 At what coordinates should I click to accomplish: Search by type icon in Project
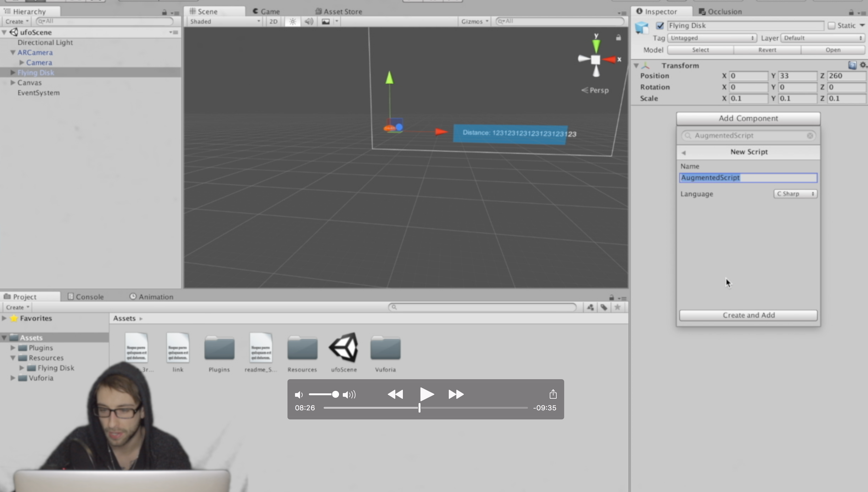tap(590, 307)
